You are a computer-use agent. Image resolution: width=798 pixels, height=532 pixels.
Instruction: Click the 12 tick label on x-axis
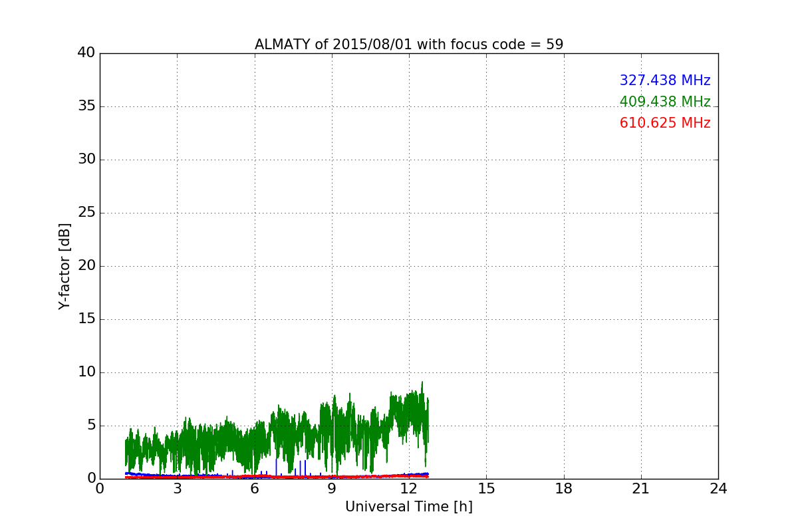[409, 489]
